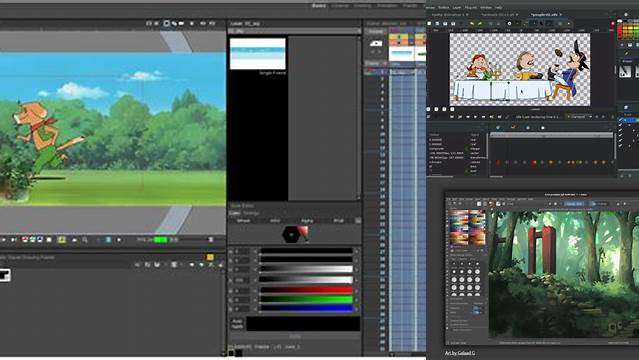Image resolution: width=639 pixels, height=360 pixels.
Task: Click the blue channel color slider bar
Action: point(306,309)
